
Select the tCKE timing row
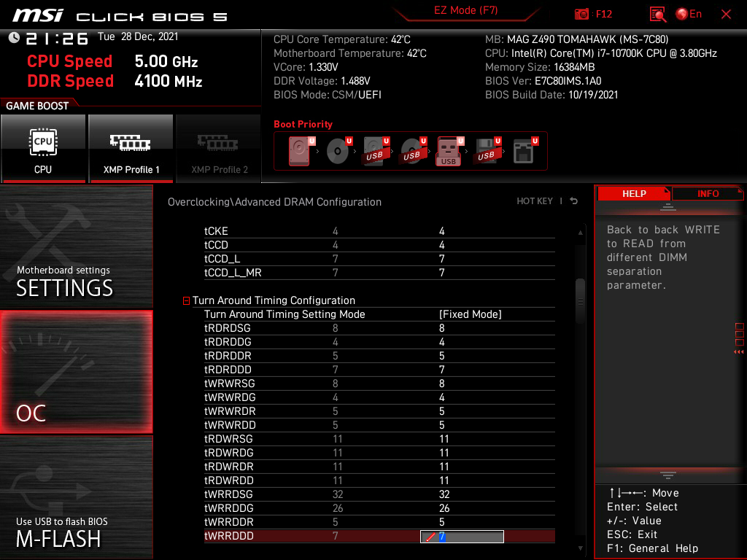coord(379,231)
